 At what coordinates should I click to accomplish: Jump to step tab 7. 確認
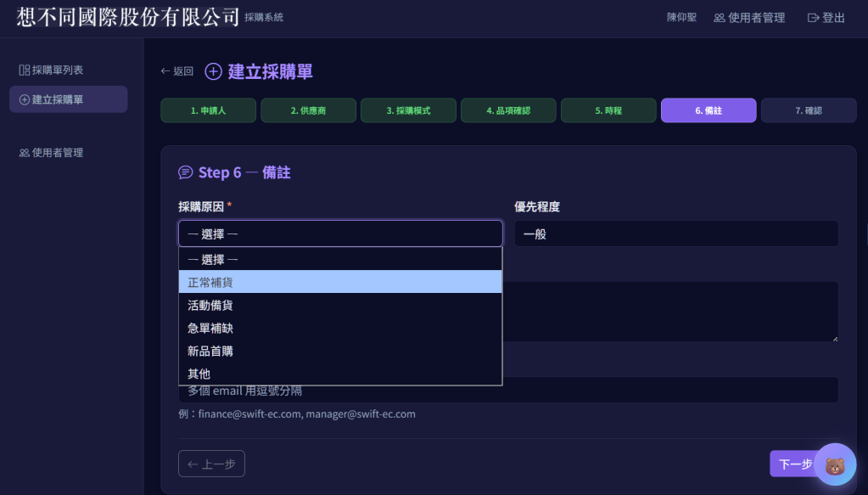[809, 110]
